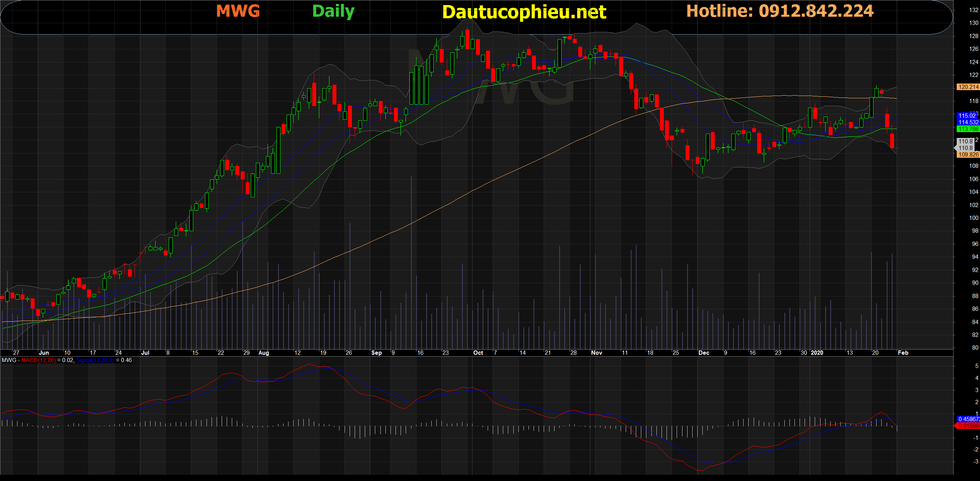The width and height of the screenshot is (980, 481).
Task: Click the Aug marker on time axis
Action: (264, 353)
